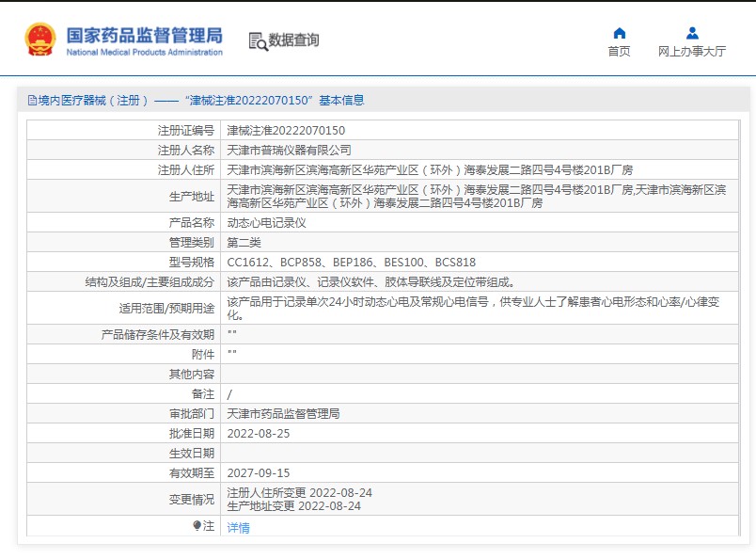This screenshot has height=559, width=756.
Task: Click the 注册人住所 address value
Action: click(430, 170)
